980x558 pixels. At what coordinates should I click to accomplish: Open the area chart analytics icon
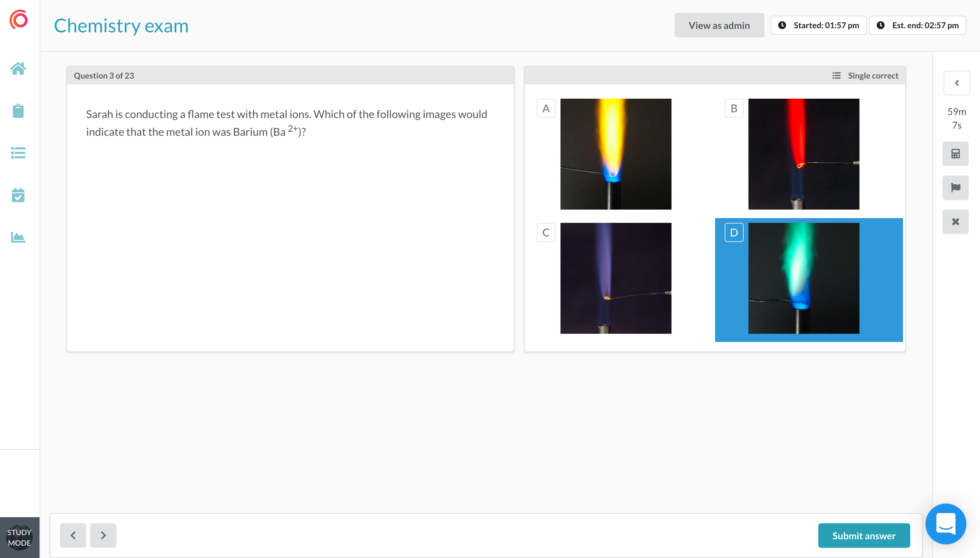[x=18, y=237]
